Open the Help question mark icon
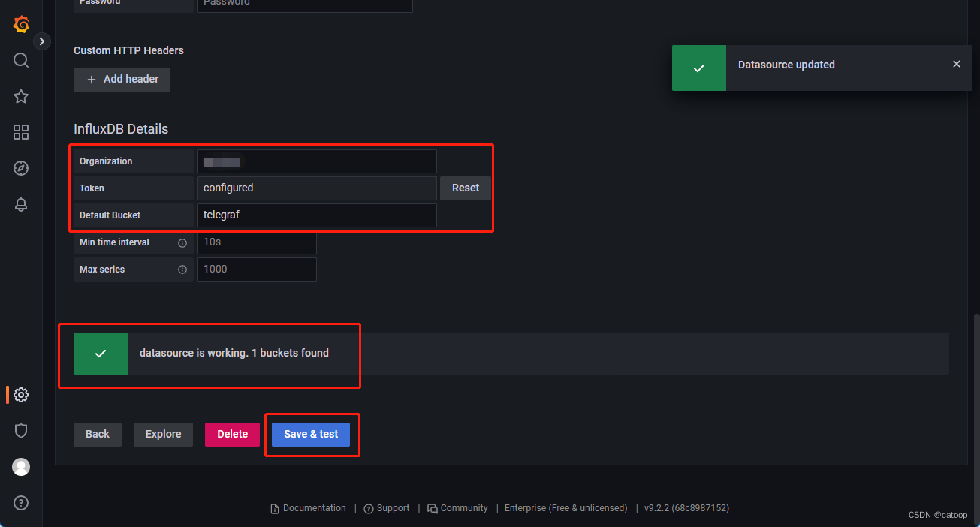The image size is (980, 527). click(21, 503)
